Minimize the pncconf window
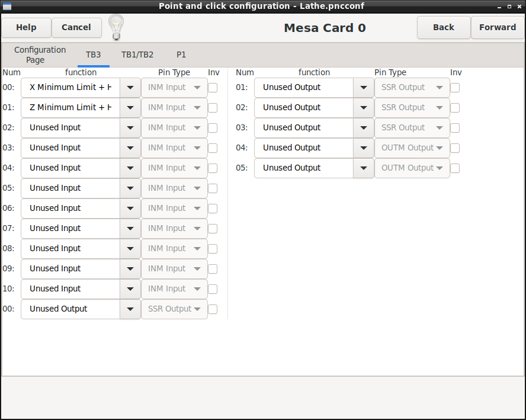Image resolution: width=526 pixels, height=420 pixels. (499, 7)
